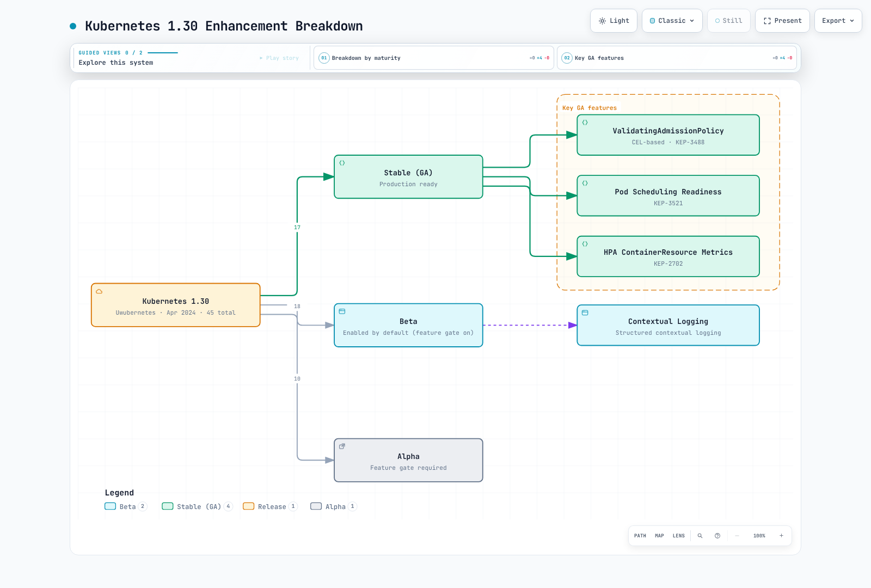Click the code icon on Pod Scheduling Readiness
This screenshot has height=588, width=871.
tap(585, 183)
